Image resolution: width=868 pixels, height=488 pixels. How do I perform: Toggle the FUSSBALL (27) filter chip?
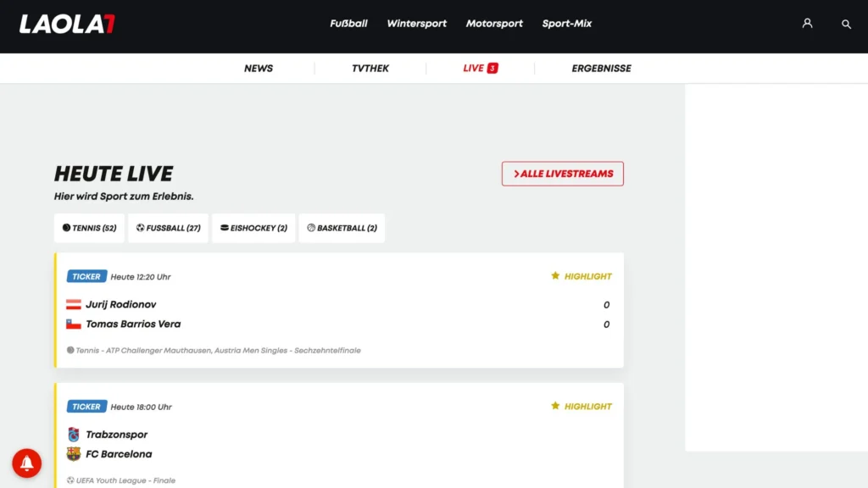(167, 227)
